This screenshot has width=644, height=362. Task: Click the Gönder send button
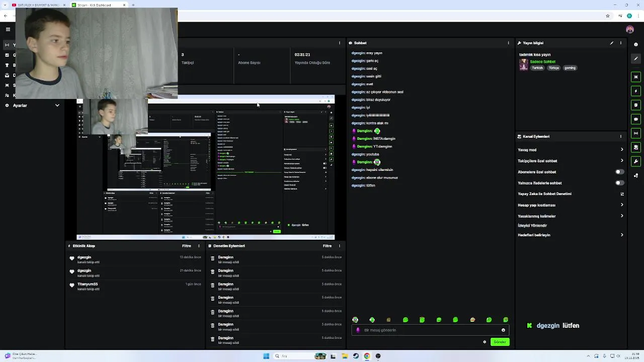coord(500,342)
